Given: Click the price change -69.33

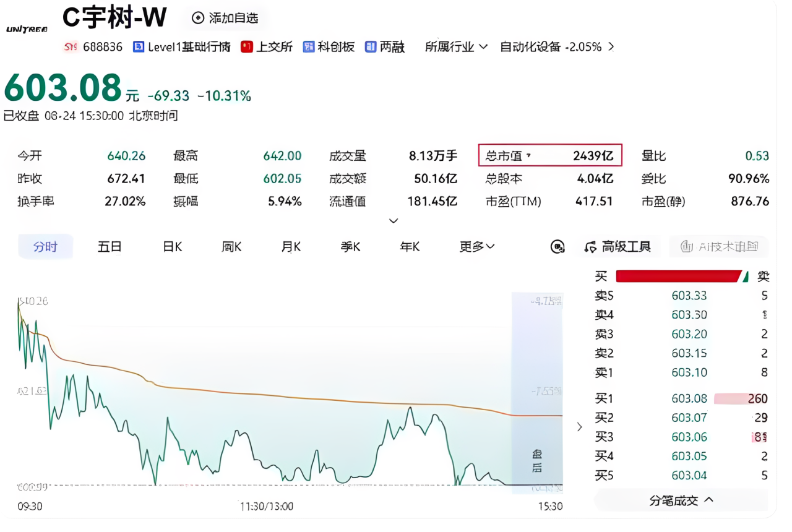Looking at the screenshot, I should 168,96.
